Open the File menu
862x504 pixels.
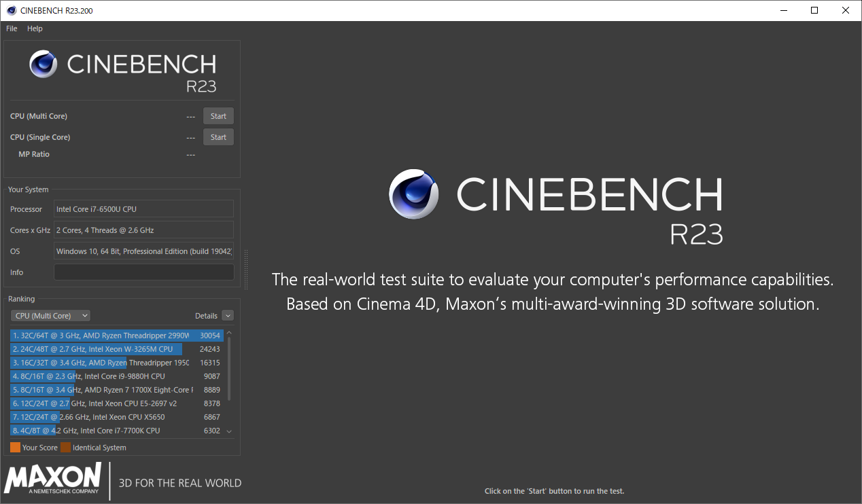pyautogui.click(x=11, y=29)
